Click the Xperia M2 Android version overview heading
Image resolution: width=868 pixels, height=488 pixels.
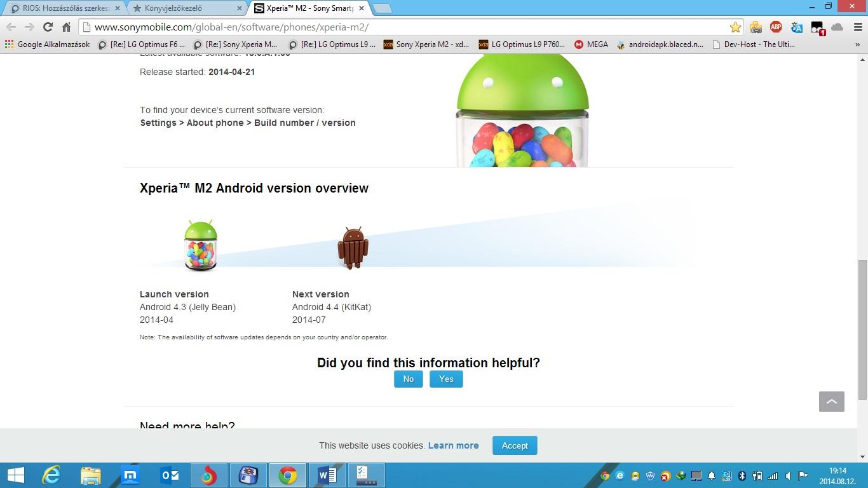point(254,188)
